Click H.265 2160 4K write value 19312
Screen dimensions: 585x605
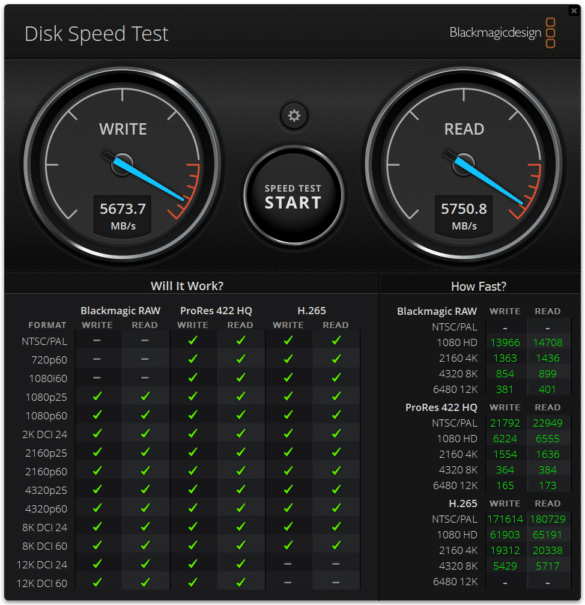point(505,550)
